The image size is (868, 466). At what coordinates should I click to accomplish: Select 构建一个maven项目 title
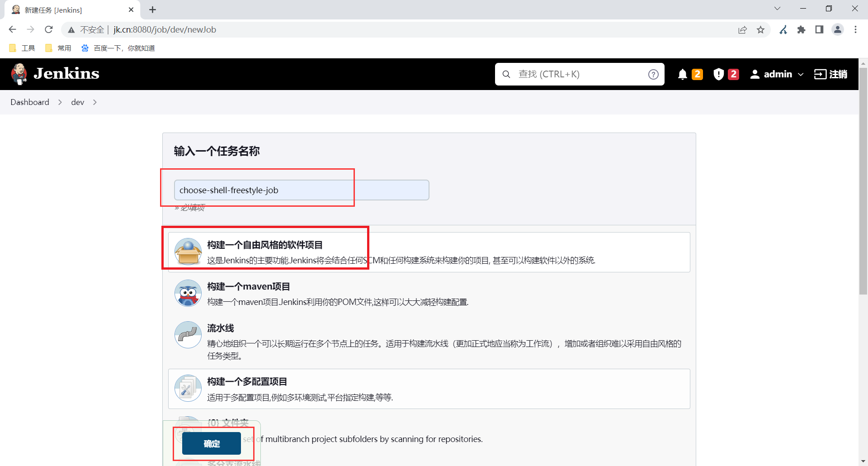(x=249, y=286)
